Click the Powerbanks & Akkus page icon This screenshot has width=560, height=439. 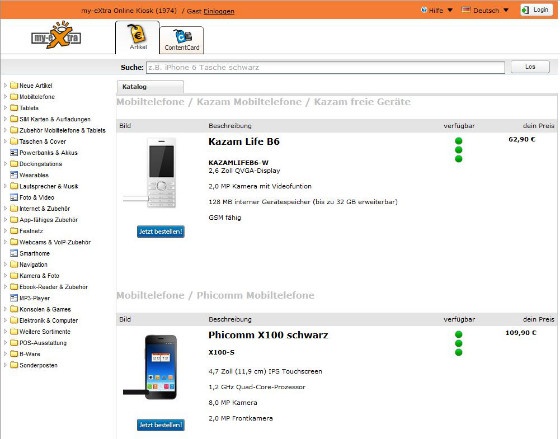pyautogui.click(x=14, y=153)
